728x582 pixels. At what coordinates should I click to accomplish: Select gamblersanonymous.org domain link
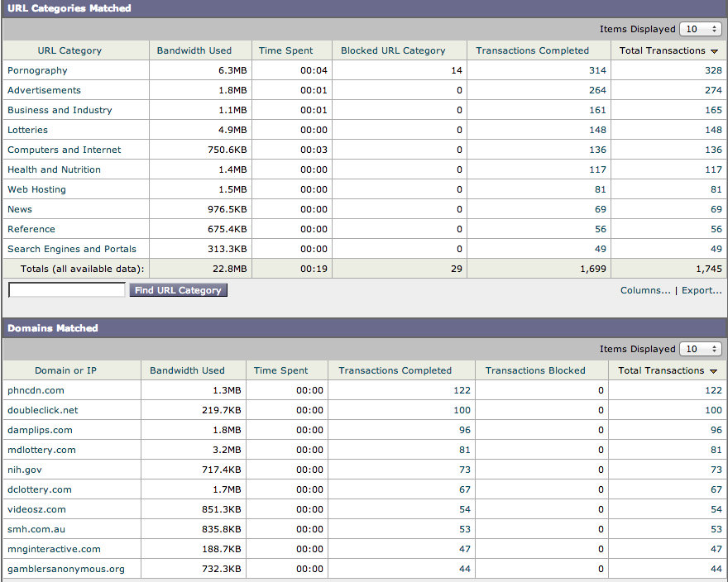tap(66, 569)
